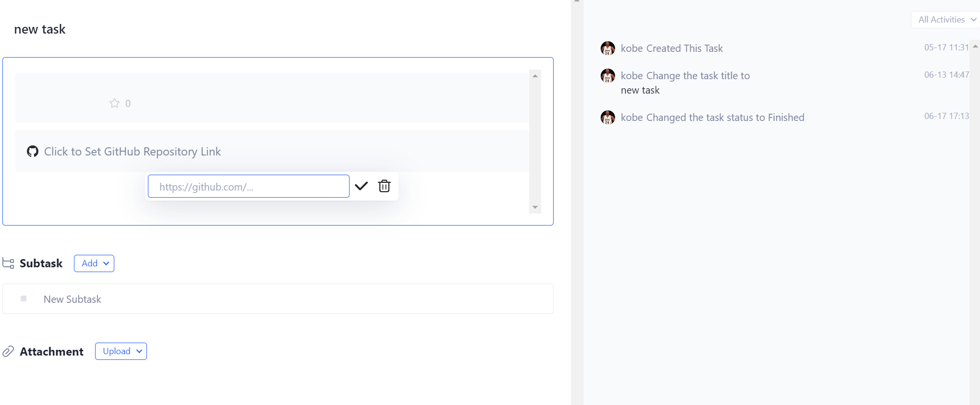Click the Attachment paperclip icon

coord(8,352)
